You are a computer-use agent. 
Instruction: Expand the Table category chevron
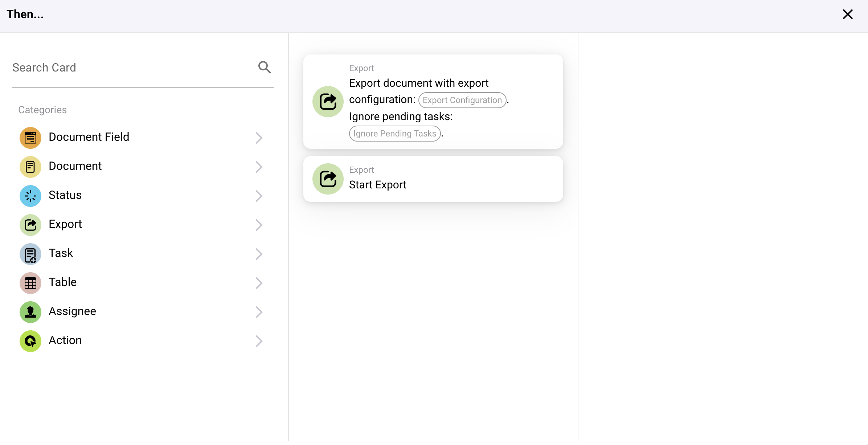pyautogui.click(x=259, y=283)
